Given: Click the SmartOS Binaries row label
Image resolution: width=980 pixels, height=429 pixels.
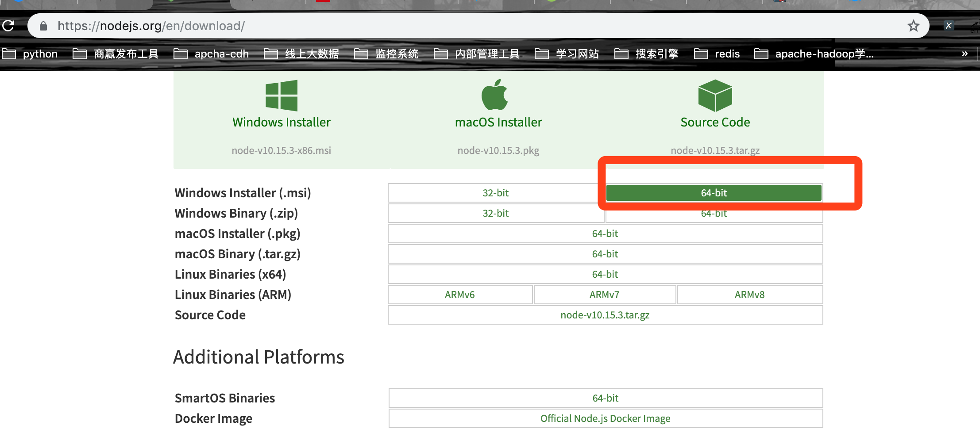Looking at the screenshot, I should click(225, 398).
